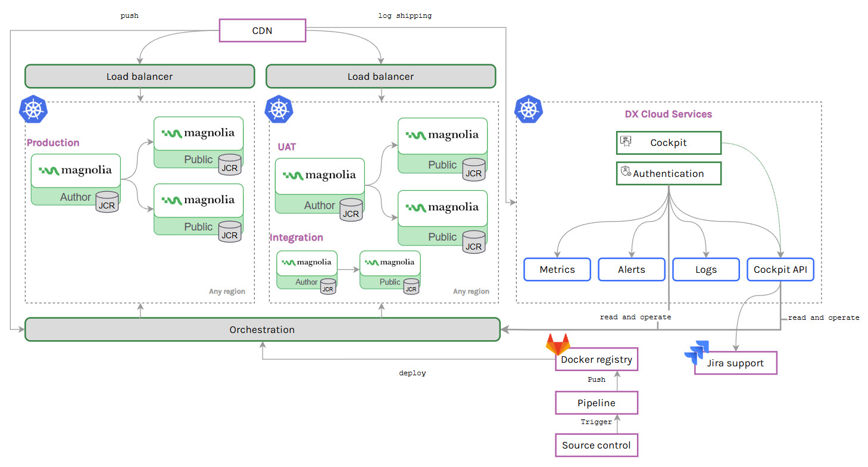The width and height of the screenshot is (868, 467).
Task: Select the JCR cylinder on the UAT Author
Action: (x=351, y=210)
